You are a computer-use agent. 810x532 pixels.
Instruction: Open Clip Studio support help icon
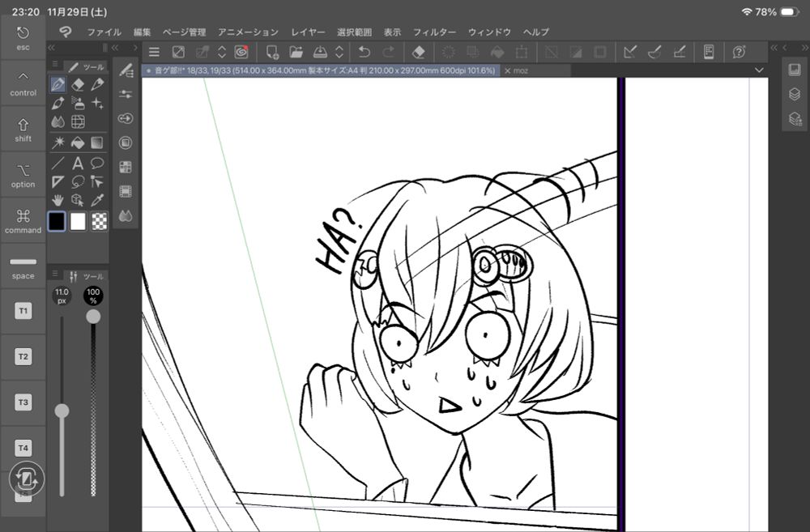[739, 52]
